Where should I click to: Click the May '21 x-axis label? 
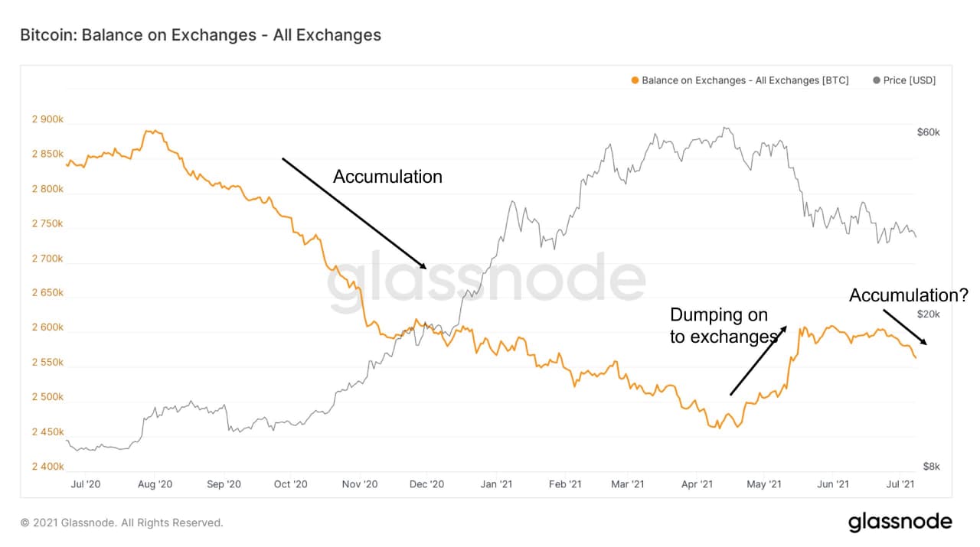pyautogui.click(x=763, y=484)
